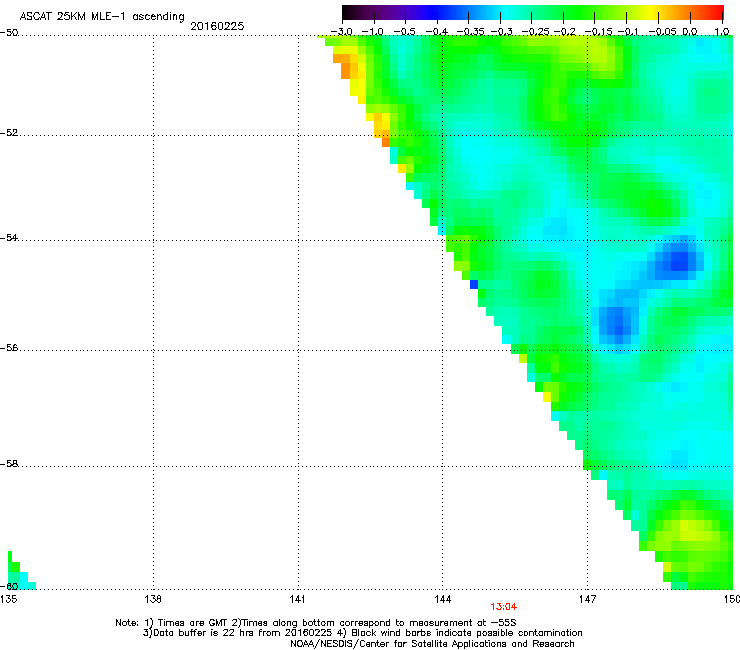Click the NOAA/NESDIS credit line
The height and width of the screenshot is (650, 740).
(432, 644)
